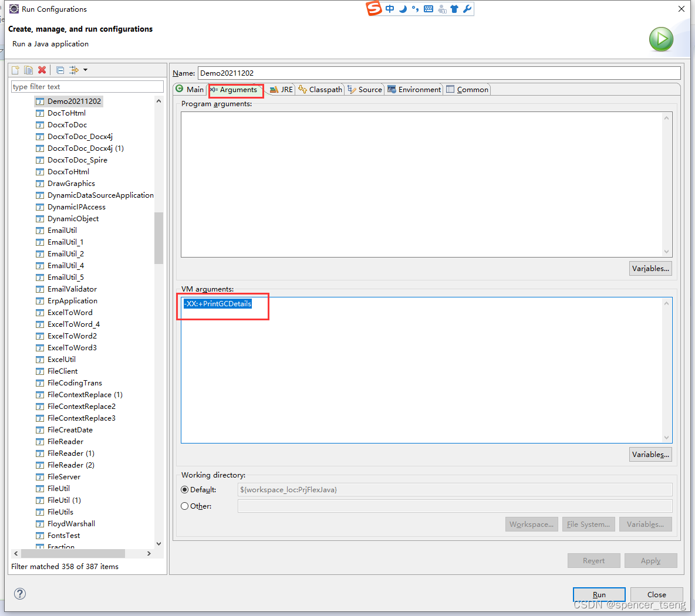Collapse all configurations in the tree

pos(59,70)
